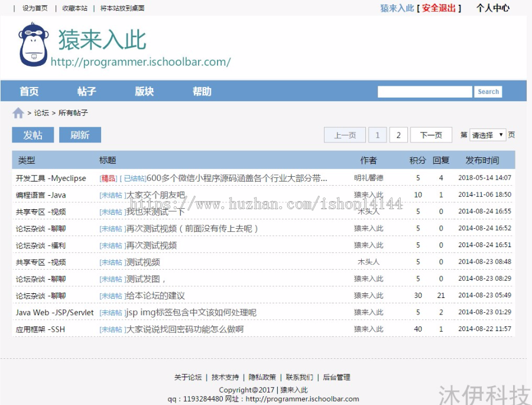Visit 后台管理 in the footer
Viewport: 532px width, 405px height.
(x=337, y=377)
